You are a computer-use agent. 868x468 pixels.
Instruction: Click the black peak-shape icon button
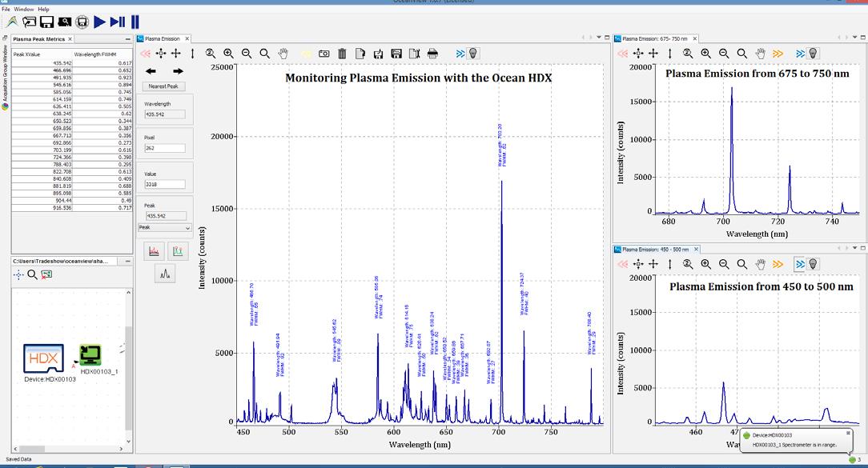165,274
